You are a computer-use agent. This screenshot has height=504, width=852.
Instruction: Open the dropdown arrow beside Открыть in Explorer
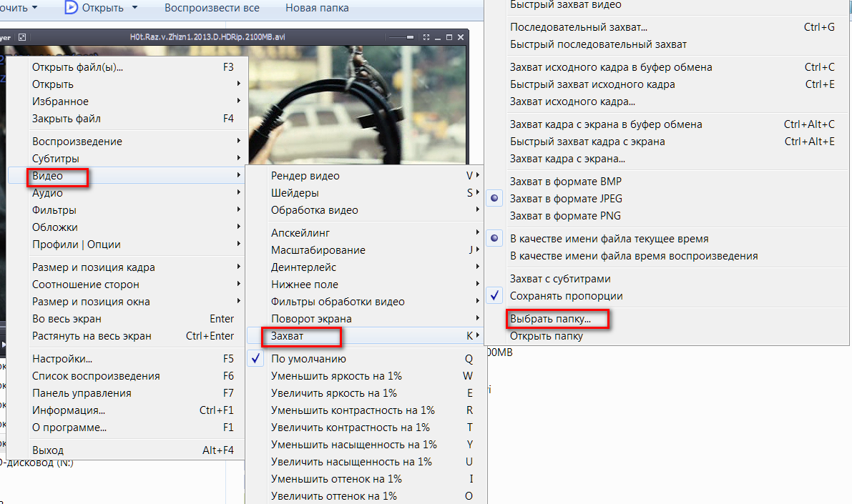coord(134,8)
